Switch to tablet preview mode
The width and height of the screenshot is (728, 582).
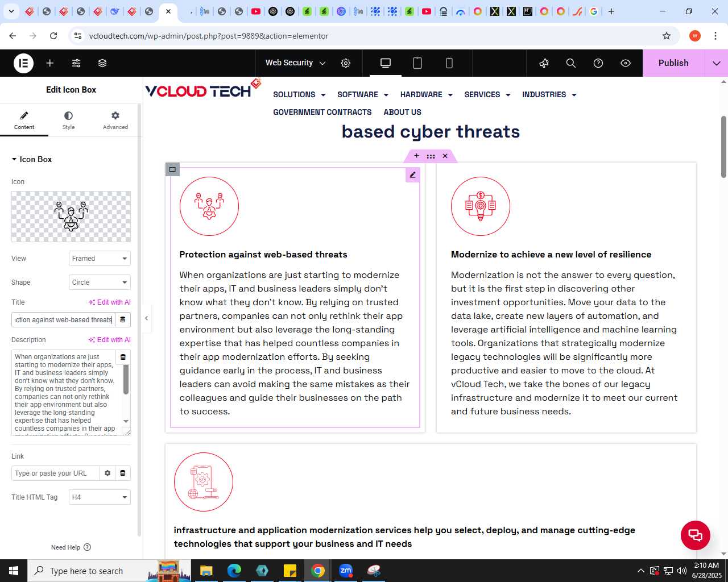(417, 63)
